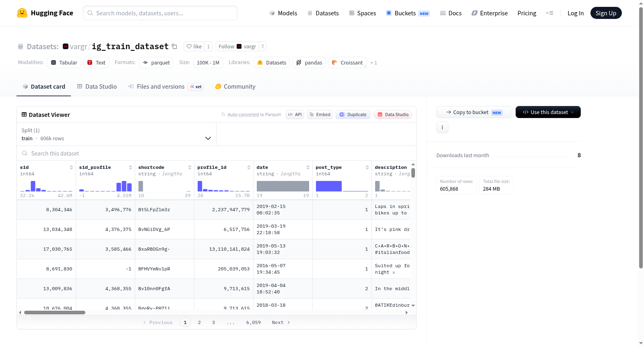644x347 pixels.
Task: Select date cell 2019-03-19 22:18:58
Action: click(x=283, y=229)
